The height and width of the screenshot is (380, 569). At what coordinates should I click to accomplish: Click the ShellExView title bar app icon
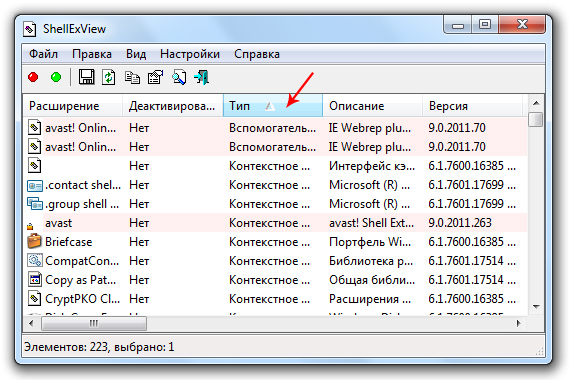pos(29,29)
